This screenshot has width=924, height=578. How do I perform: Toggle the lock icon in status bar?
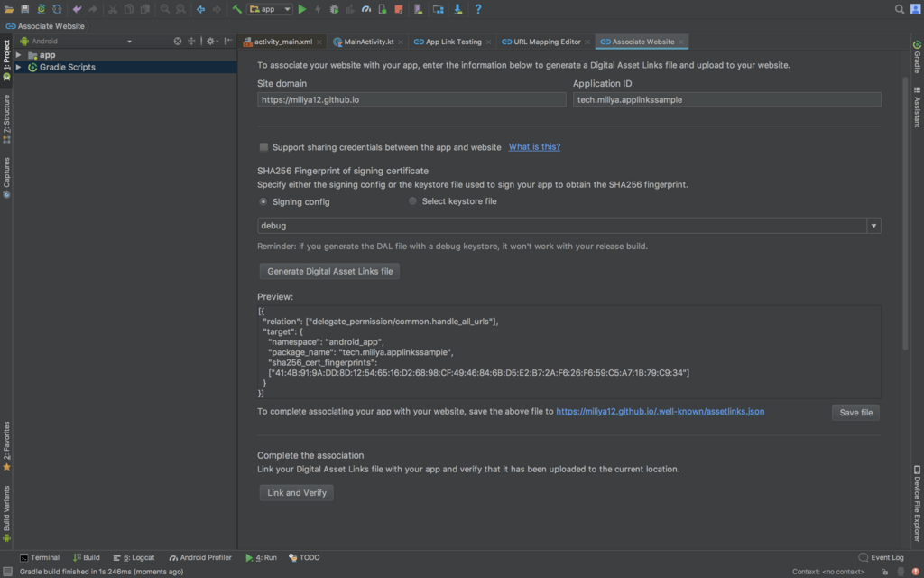click(884, 572)
